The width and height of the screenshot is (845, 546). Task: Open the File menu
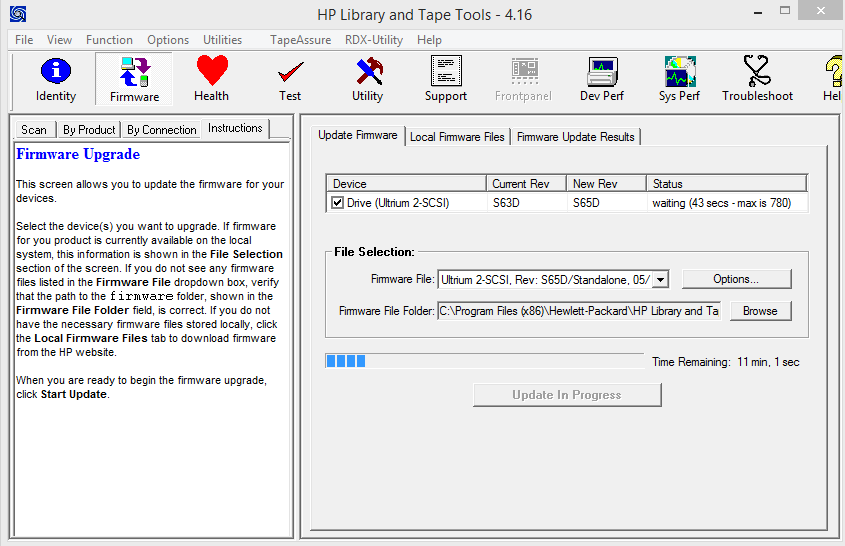[24, 40]
